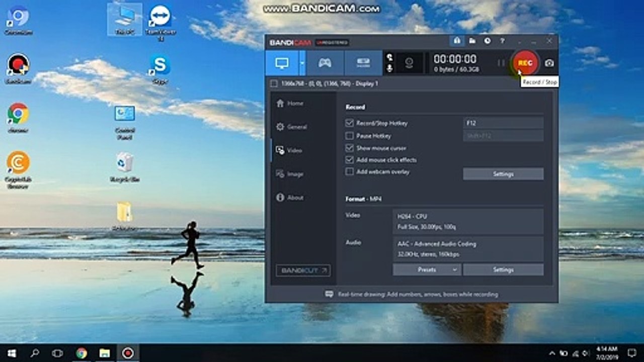This screenshot has height=362, width=644.
Task: Toggle the speaker sound icon
Action: click(x=389, y=58)
